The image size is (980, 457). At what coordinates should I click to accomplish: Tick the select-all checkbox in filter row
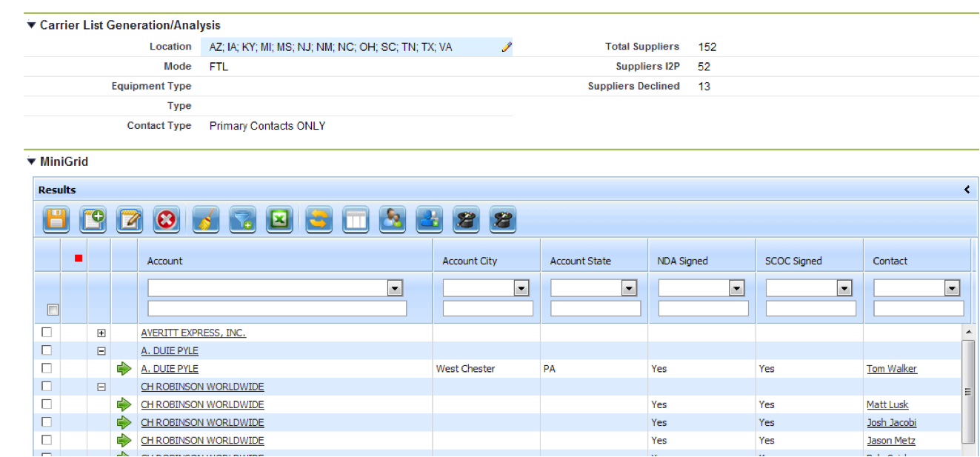click(x=53, y=310)
